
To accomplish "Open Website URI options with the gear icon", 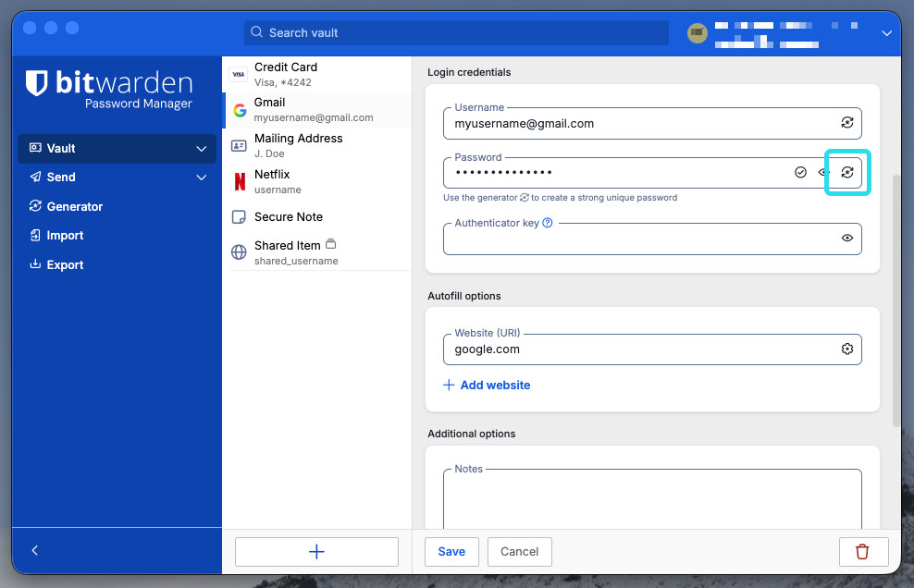I will pos(847,349).
